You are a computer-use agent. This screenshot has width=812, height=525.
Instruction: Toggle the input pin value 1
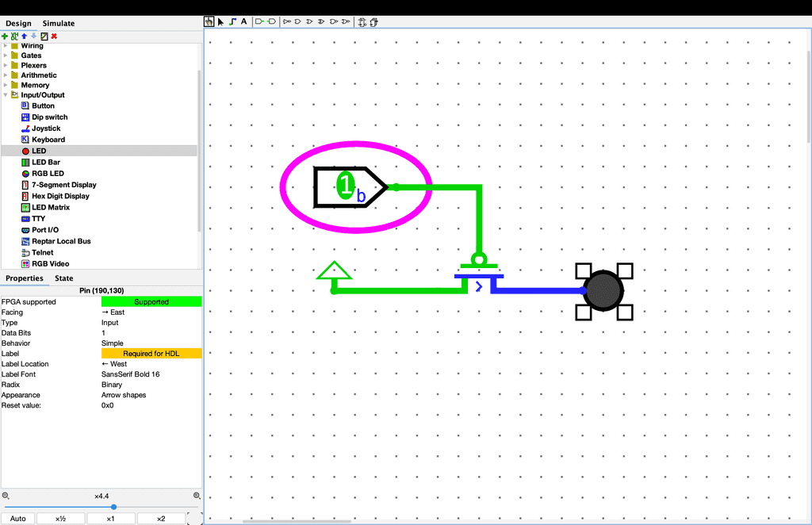[345, 186]
